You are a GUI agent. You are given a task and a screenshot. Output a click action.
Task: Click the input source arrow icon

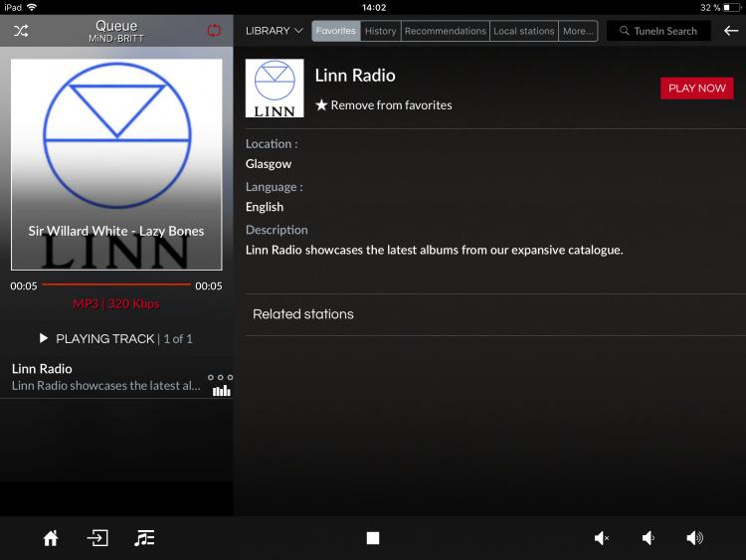tap(97, 538)
